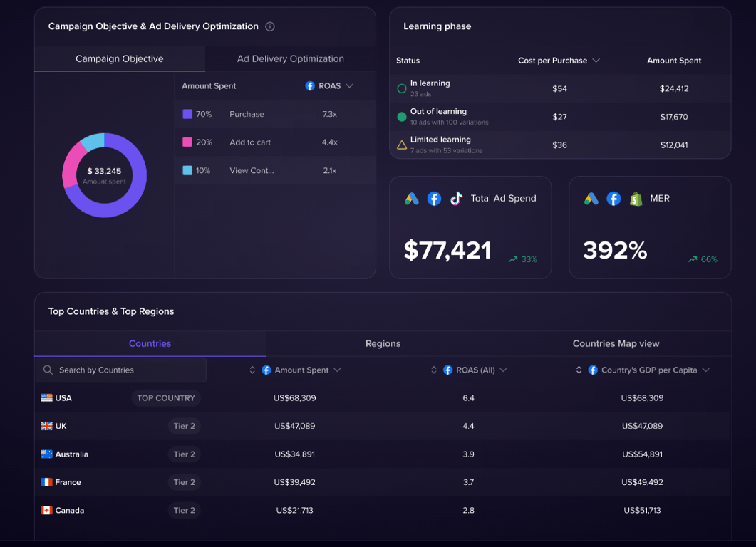Viewport: 756px width, 547px height.
Task: Switch to the Ad Delivery Optimization tab
Action: click(290, 59)
